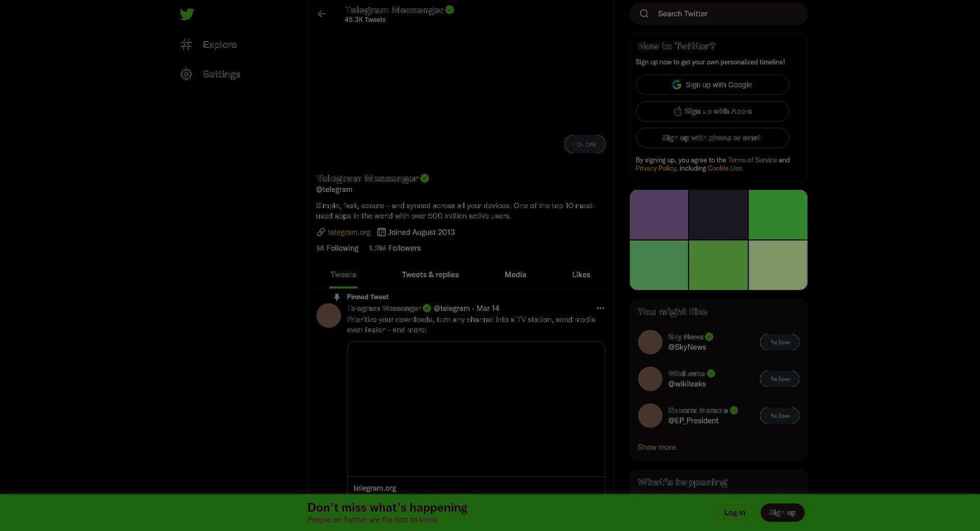Viewport: 980px width, 531px height.
Task: Click the Explore menu label
Action: coord(220,45)
